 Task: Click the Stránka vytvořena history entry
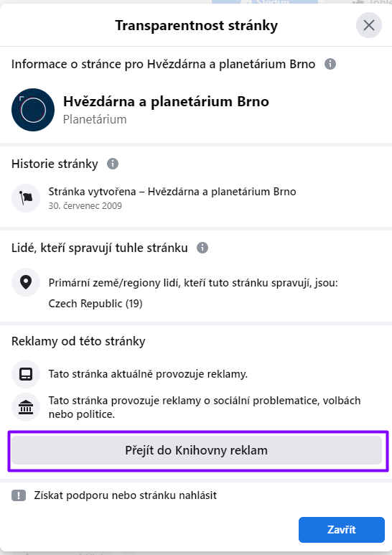click(172, 192)
